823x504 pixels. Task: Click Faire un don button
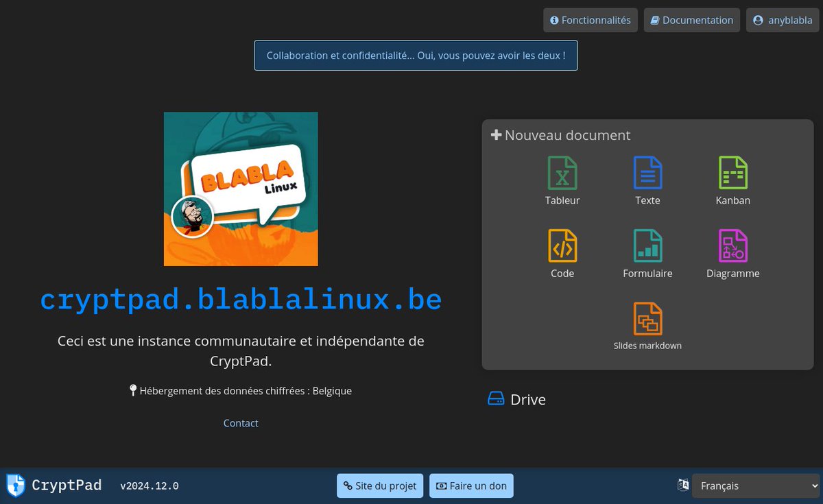click(471, 485)
